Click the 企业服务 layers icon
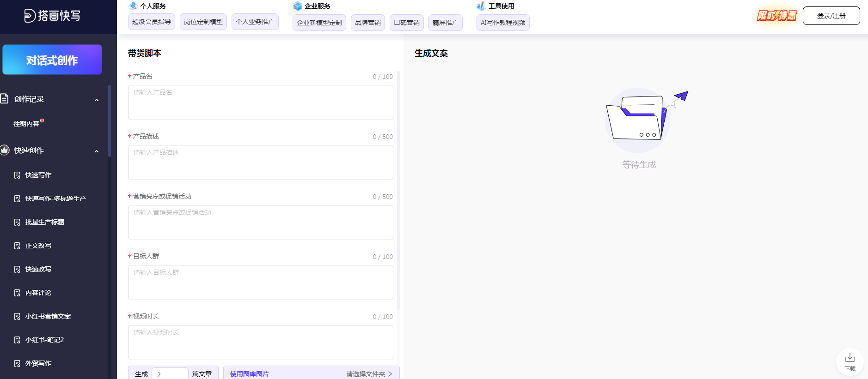This screenshot has width=868, height=379. tap(297, 6)
